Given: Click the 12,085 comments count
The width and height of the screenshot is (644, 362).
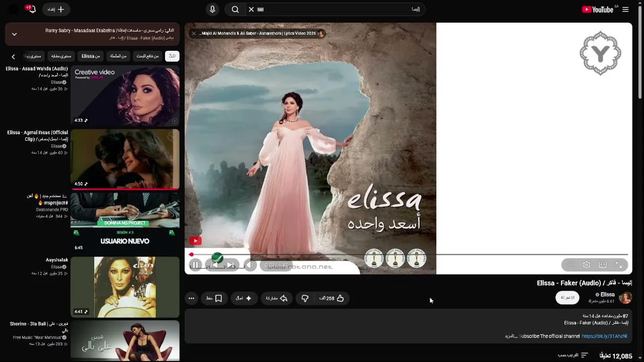Looking at the screenshot, I should pyautogui.click(x=616, y=356).
